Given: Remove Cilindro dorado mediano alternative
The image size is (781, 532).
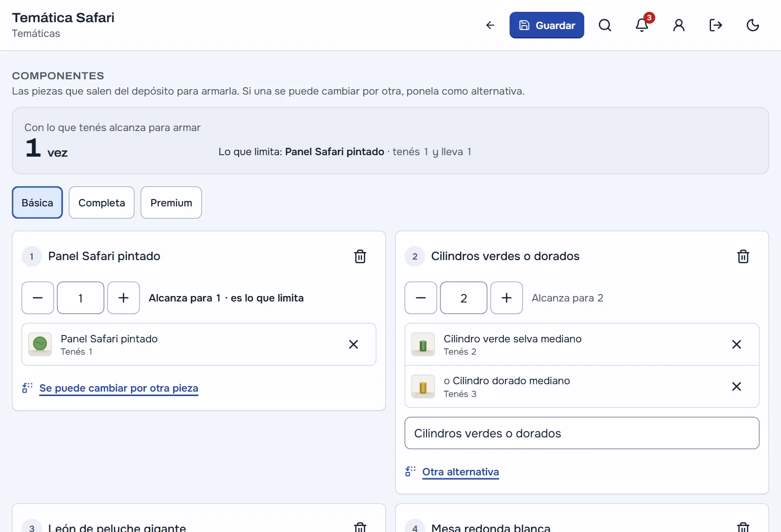Looking at the screenshot, I should 737,387.
